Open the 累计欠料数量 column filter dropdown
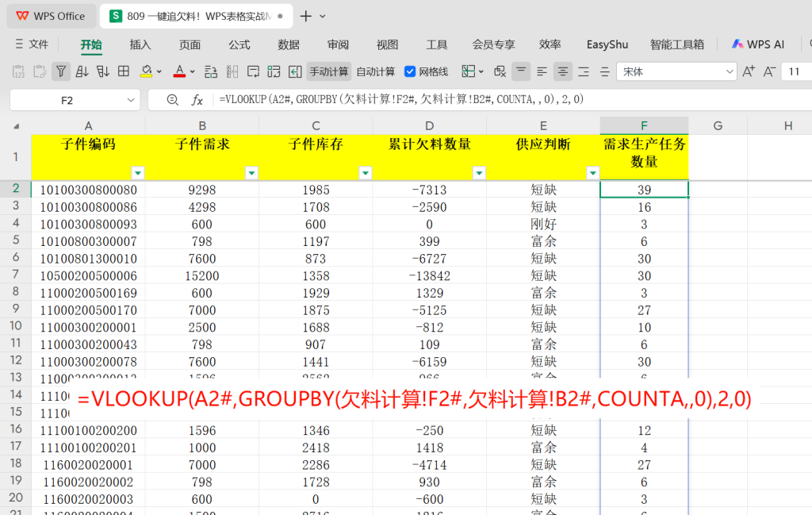The image size is (812, 515). 479,172
